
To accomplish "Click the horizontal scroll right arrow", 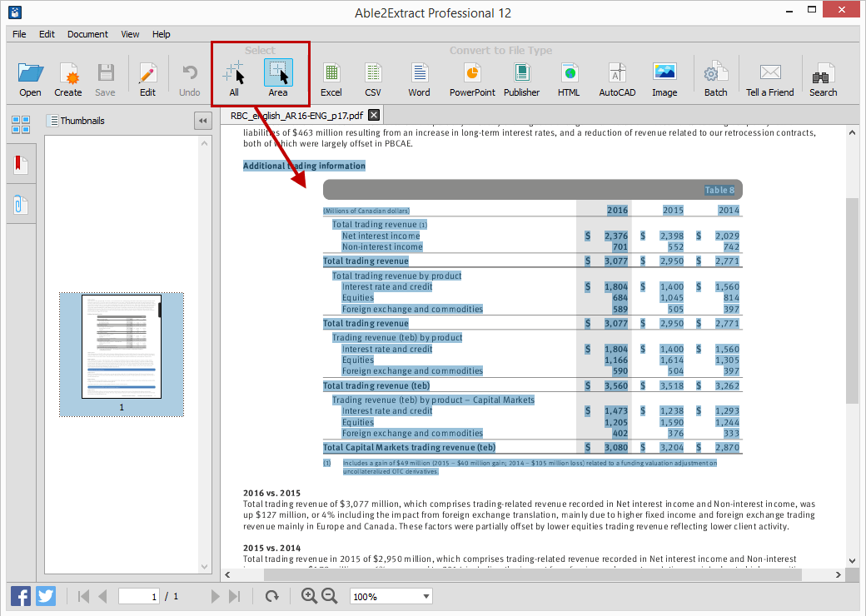I will [839, 574].
